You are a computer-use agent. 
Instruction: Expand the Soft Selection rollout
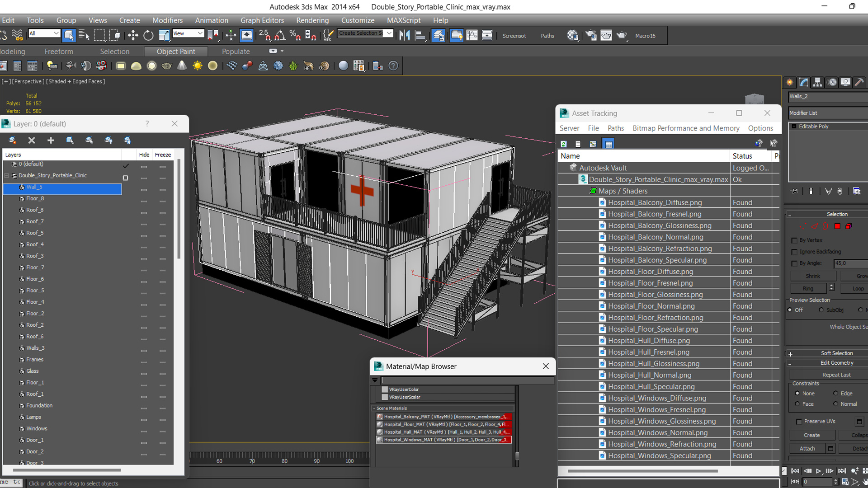(x=790, y=354)
